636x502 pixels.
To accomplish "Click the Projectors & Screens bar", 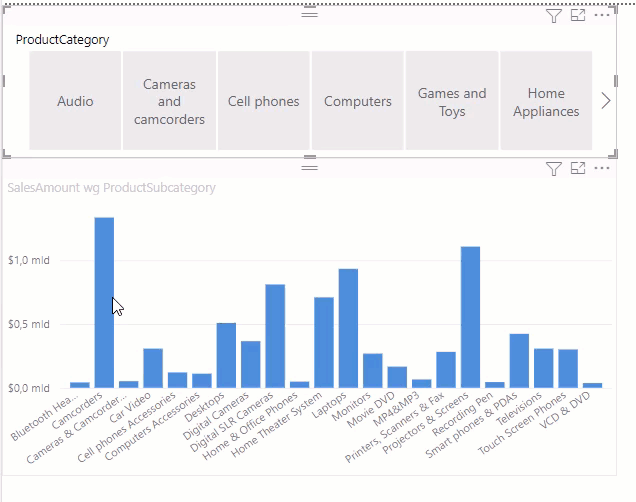I will pos(471,317).
